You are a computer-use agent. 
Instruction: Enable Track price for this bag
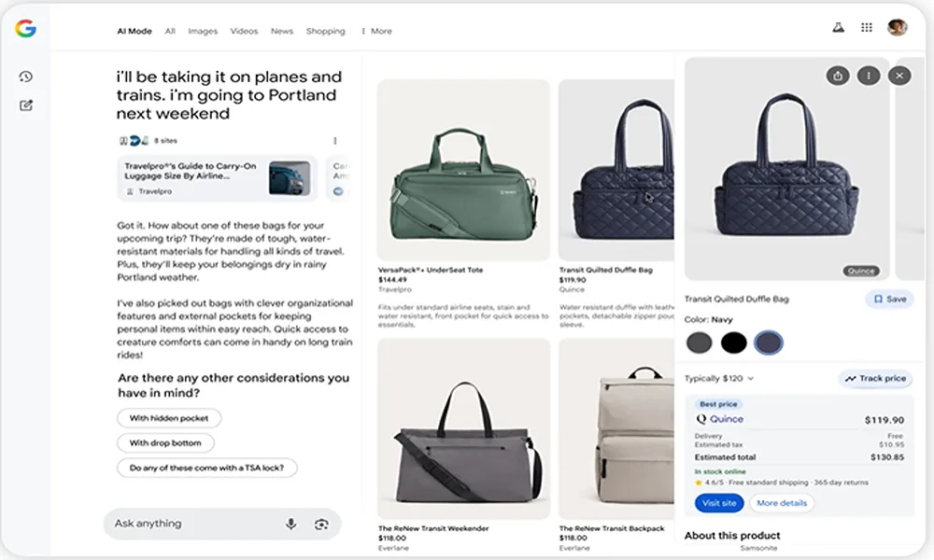[875, 379]
